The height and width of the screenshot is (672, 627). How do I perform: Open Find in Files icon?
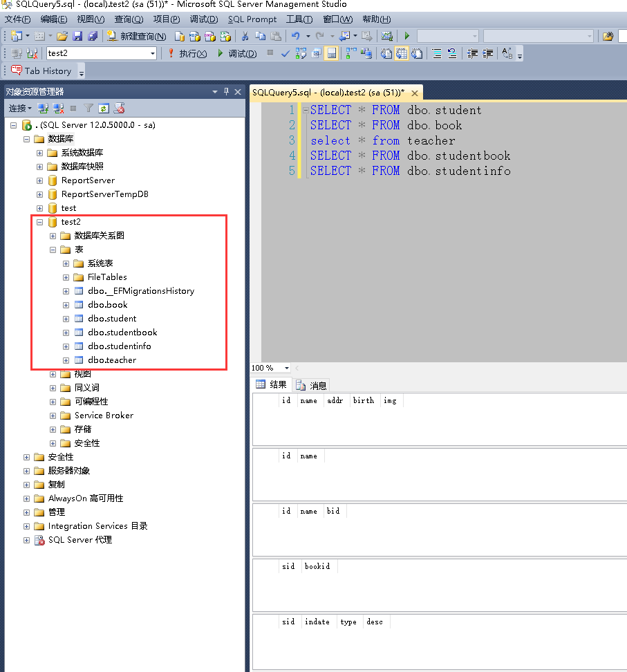click(x=608, y=37)
